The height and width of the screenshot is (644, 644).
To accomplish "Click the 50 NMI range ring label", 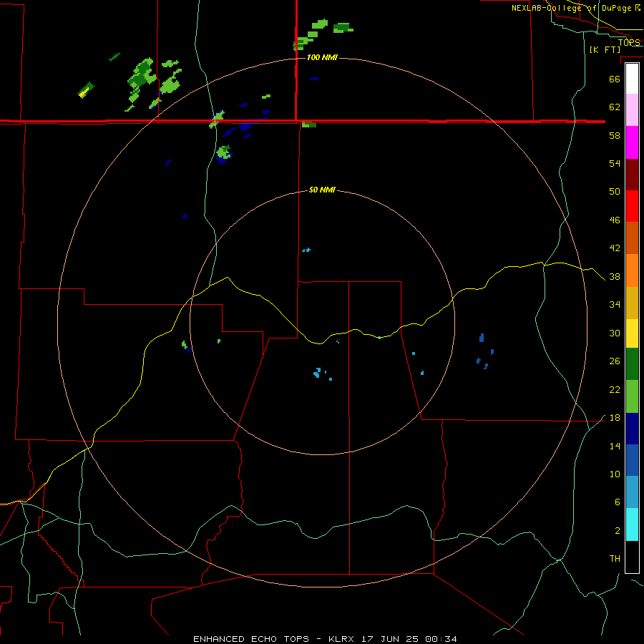I will [322, 190].
